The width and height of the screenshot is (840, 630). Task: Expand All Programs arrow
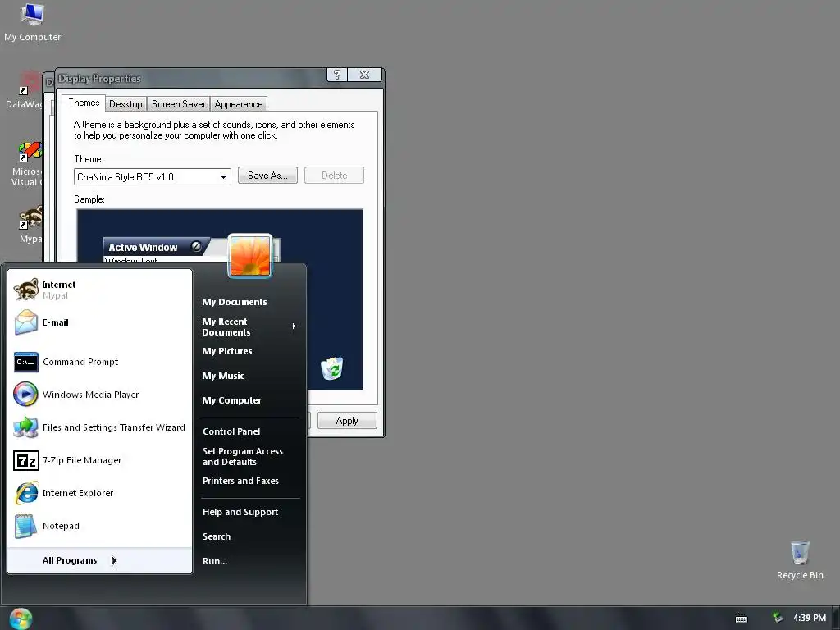pyautogui.click(x=113, y=560)
